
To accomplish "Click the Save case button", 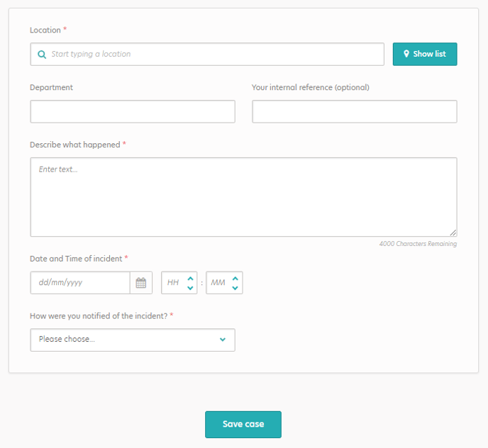I will 243,425.
